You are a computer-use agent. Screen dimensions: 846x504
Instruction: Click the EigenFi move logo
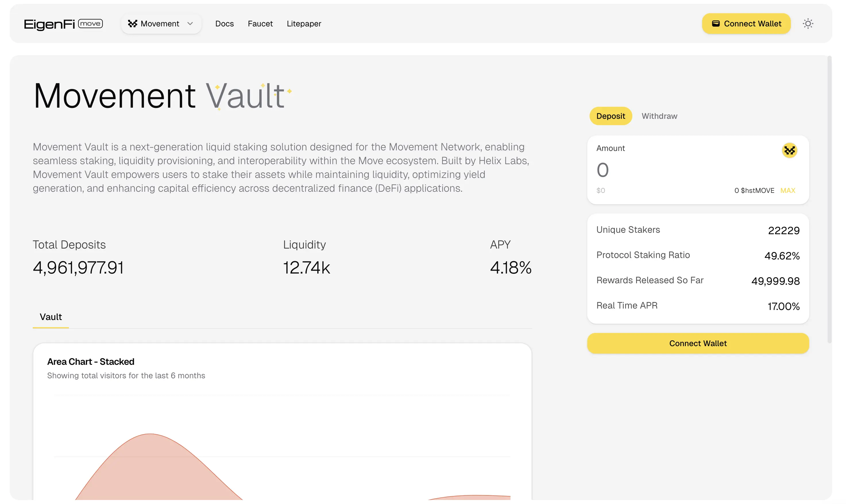coord(63,24)
